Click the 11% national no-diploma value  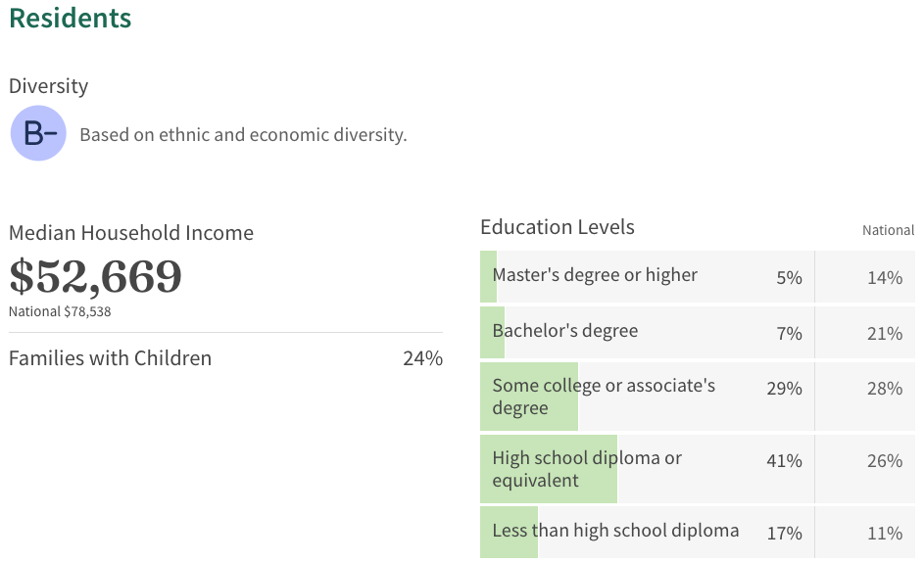[x=885, y=534]
